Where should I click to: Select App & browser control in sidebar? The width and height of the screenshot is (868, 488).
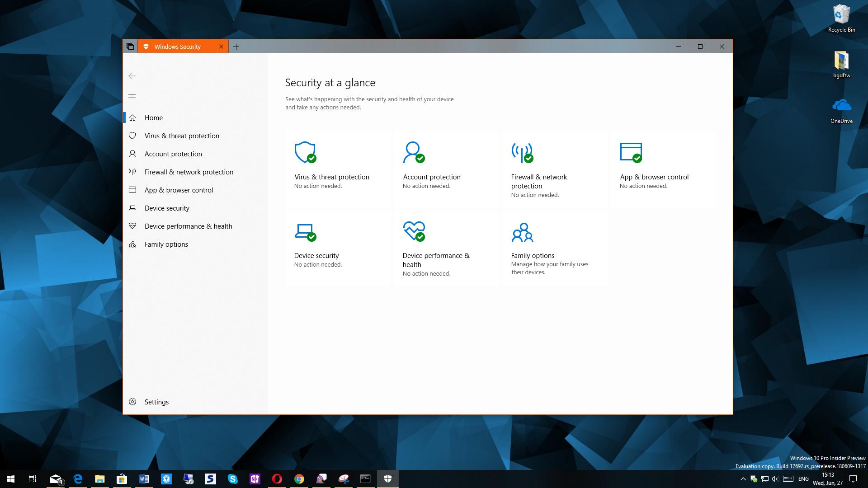(x=195, y=190)
